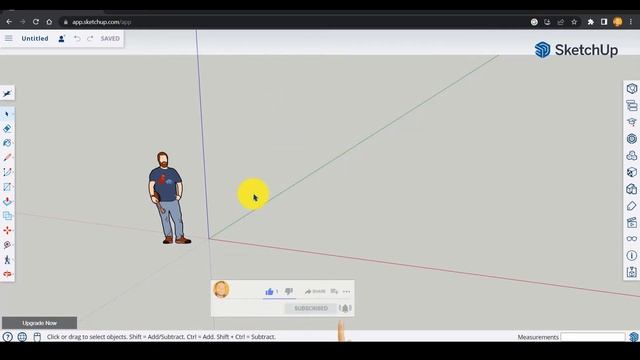Open the grouped boxes panel icon

(631, 189)
